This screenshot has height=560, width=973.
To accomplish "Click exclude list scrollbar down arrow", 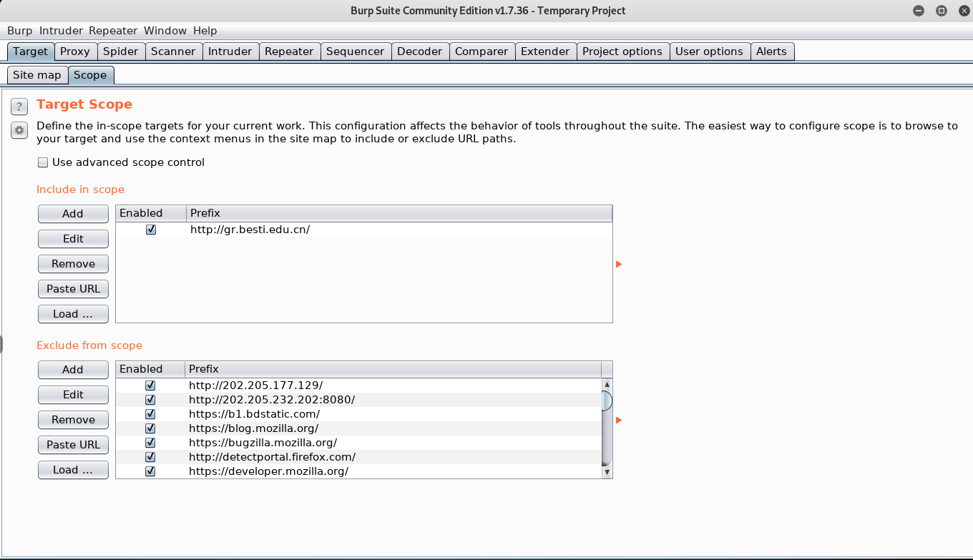I will 607,472.
